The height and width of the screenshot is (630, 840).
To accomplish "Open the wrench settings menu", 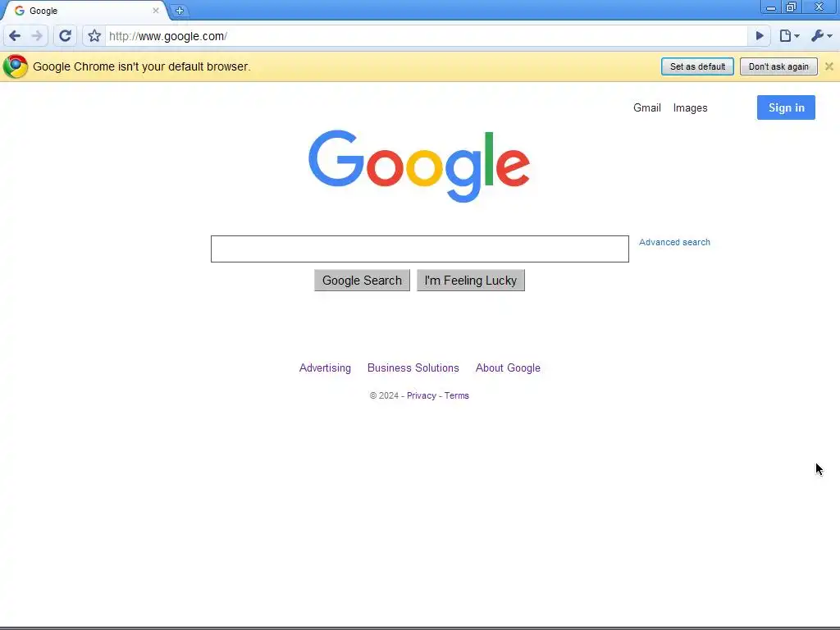I will coord(821,36).
